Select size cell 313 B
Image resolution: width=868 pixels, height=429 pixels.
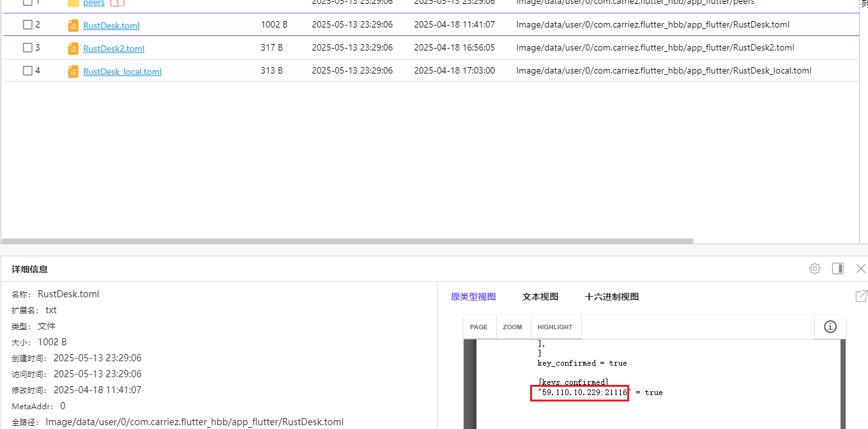click(271, 71)
